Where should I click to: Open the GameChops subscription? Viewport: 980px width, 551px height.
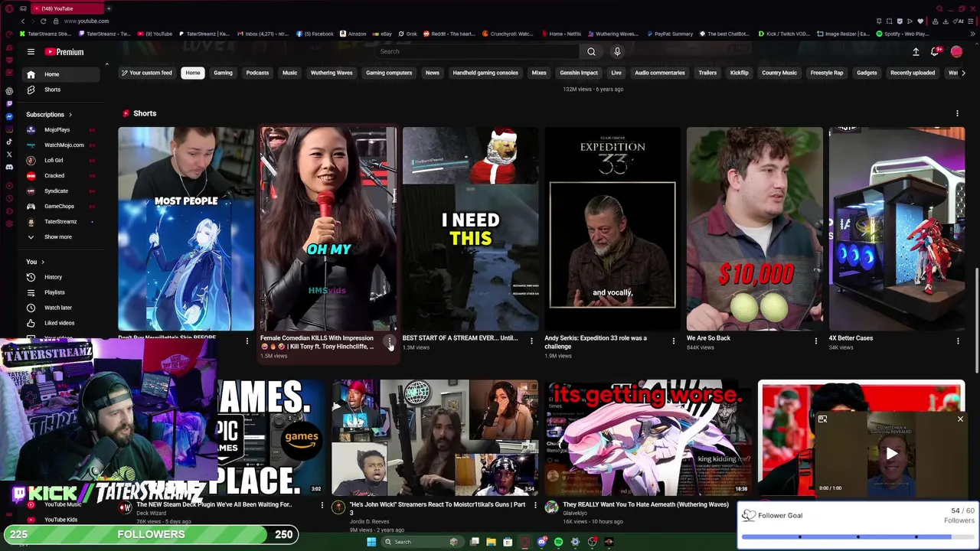coord(62,206)
